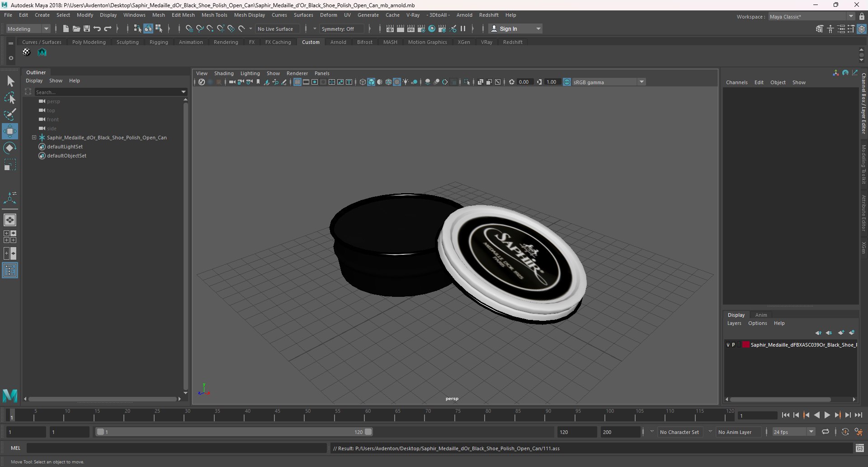Toggle the playback loop mode icon

tap(825, 432)
